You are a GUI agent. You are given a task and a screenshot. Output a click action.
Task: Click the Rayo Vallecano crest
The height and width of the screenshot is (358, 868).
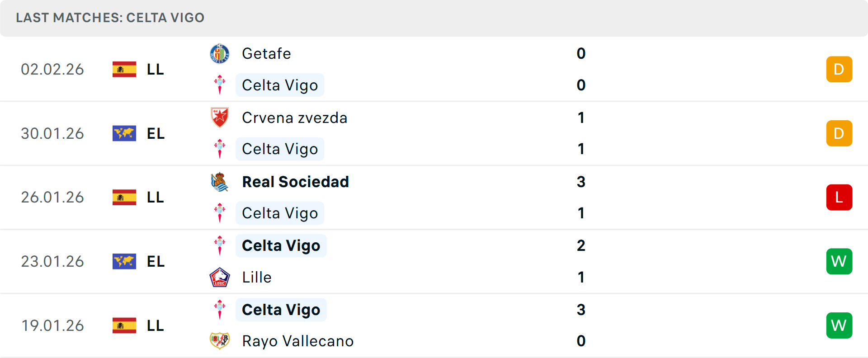pyautogui.click(x=220, y=341)
